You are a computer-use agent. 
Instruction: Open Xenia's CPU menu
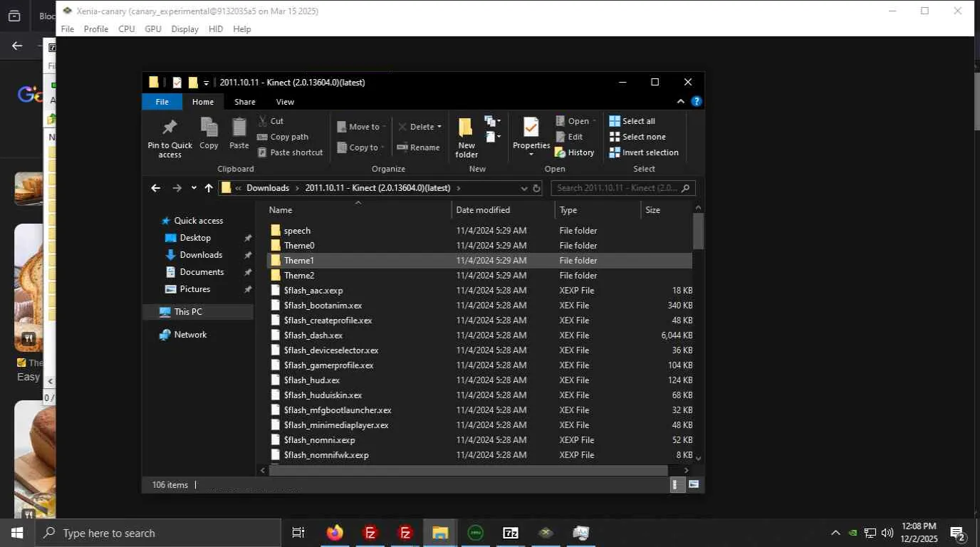(127, 29)
